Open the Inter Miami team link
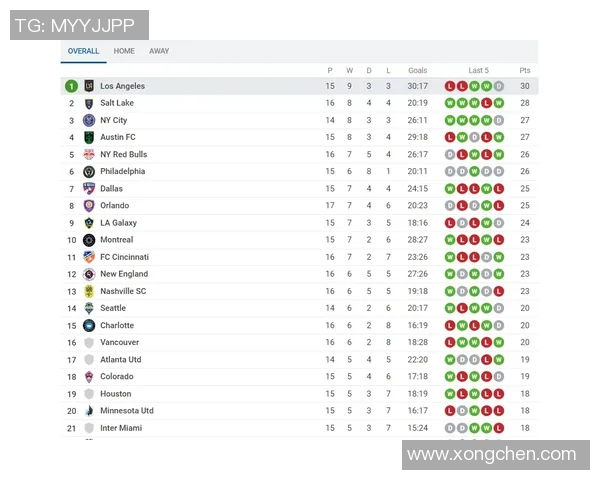The width and height of the screenshot is (600, 480). point(121,428)
